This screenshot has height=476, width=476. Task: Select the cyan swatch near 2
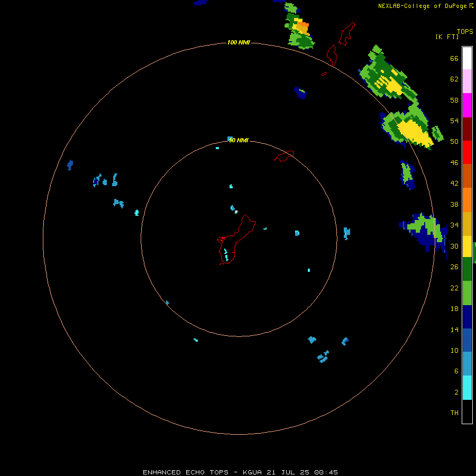click(467, 388)
